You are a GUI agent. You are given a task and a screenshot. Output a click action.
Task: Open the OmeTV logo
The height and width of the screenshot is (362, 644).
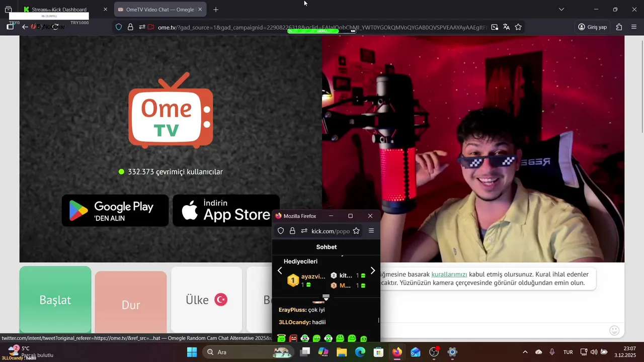point(171,111)
